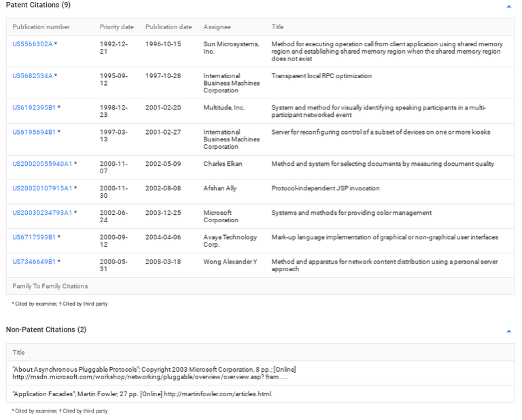The height and width of the screenshot is (420, 522).
Task: Open patent US20030234793A1 link
Action: click(42, 213)
